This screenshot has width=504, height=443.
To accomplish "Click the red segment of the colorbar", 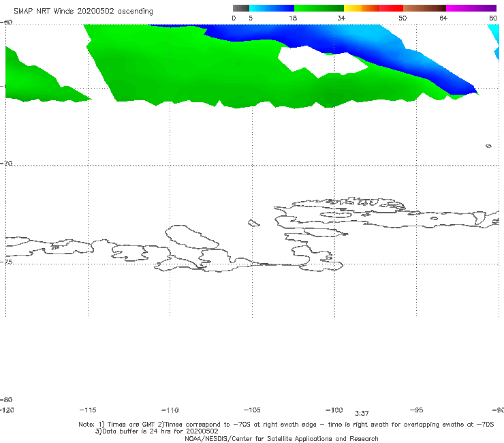I will [x=391, y=8].
